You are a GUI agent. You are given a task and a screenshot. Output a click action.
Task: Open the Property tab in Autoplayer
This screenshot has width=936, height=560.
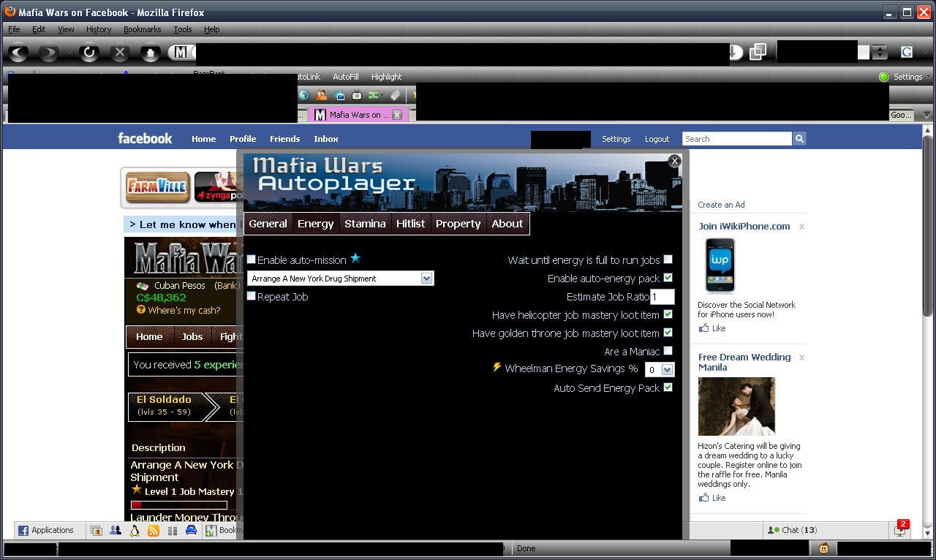tap(458, 224)
